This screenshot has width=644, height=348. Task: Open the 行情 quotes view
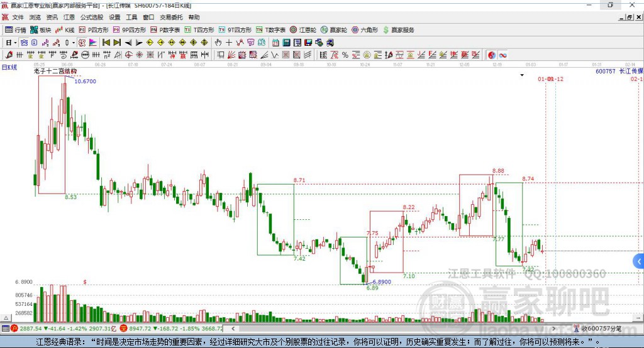click(16, 30)
